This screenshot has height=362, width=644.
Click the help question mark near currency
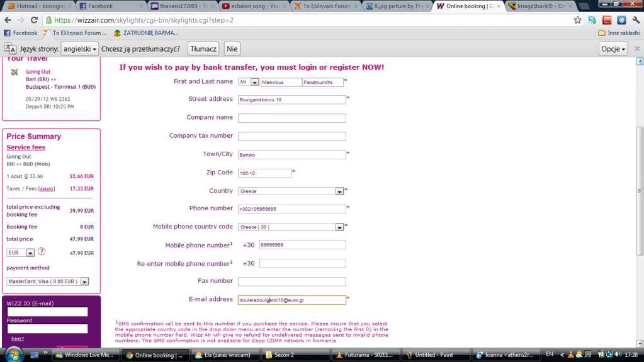[x=42, y=251]
